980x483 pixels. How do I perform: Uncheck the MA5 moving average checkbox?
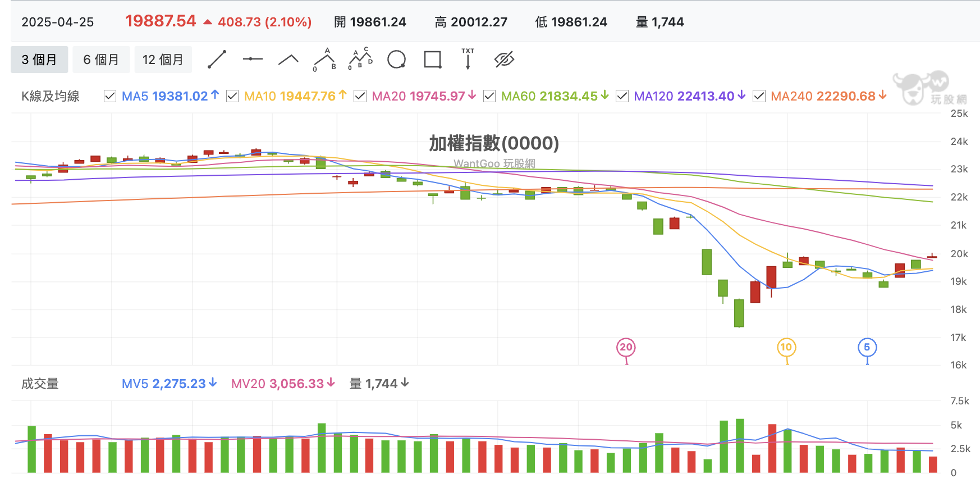click(110, 96)
